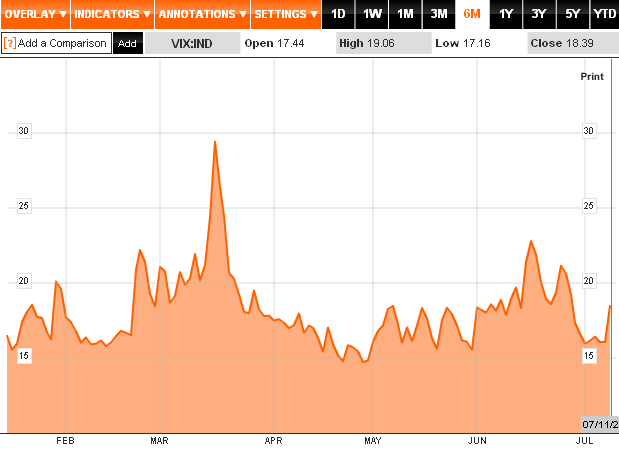Image resolution: width=619 pixels, height=453 pixels.
Task: Select the 1W time range tab
Action: [x=372, y=14]
